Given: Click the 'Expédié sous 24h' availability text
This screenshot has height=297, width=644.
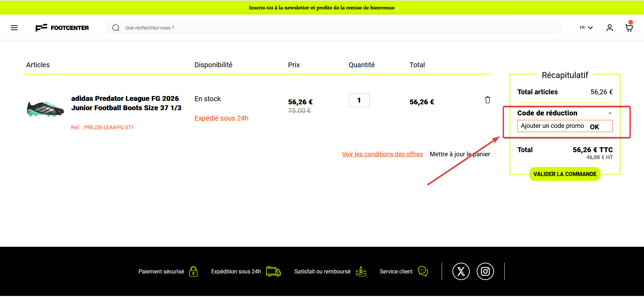Looking at the screenshot, I should pos(221,118).
